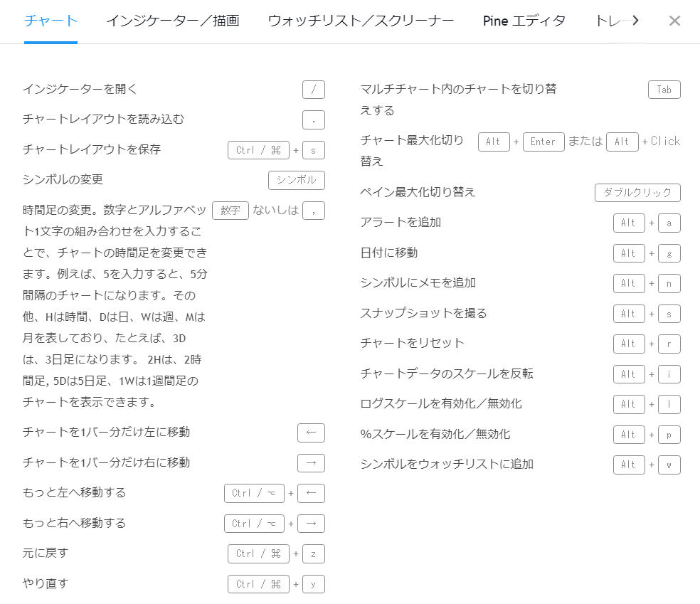This screenshot has width=700, height=604.
Task: Click the partially hidden トレー tab
Action: [610, 21]
